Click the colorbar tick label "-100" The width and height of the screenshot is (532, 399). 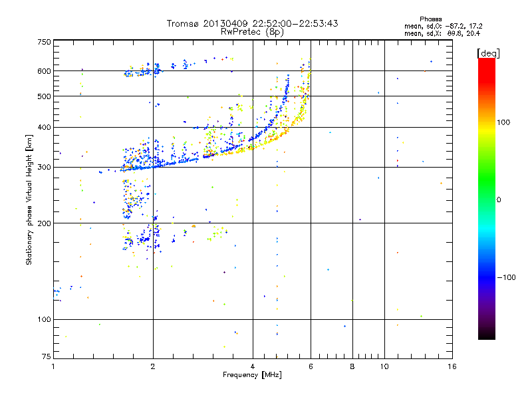click(507, 277)
